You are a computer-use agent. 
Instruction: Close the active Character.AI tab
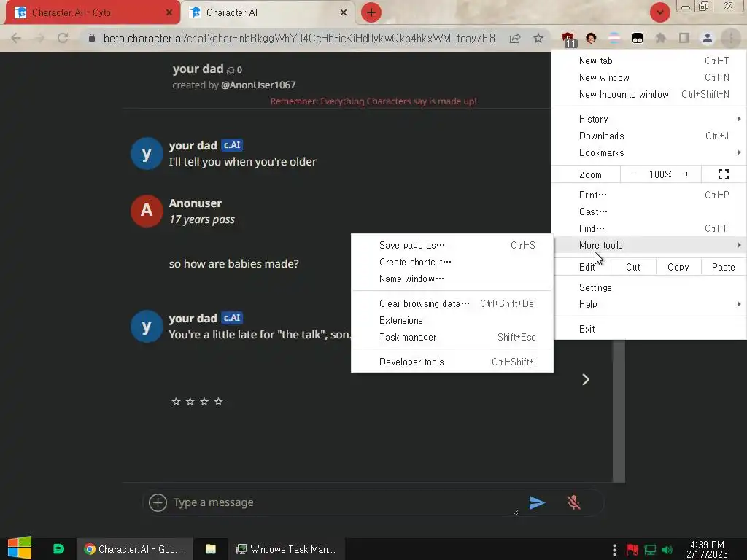click(344, 12)
